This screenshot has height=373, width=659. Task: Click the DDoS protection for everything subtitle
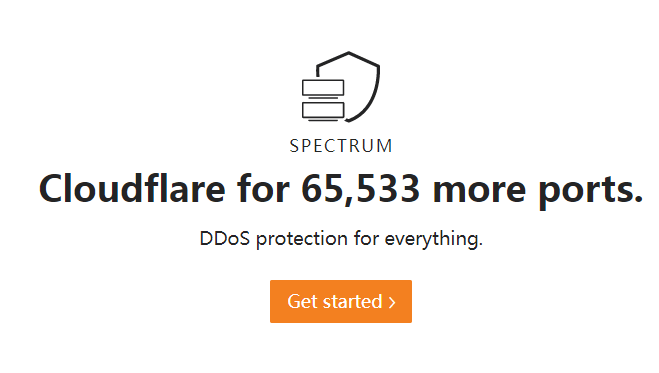pyautogui.click(x=341, y=239)
